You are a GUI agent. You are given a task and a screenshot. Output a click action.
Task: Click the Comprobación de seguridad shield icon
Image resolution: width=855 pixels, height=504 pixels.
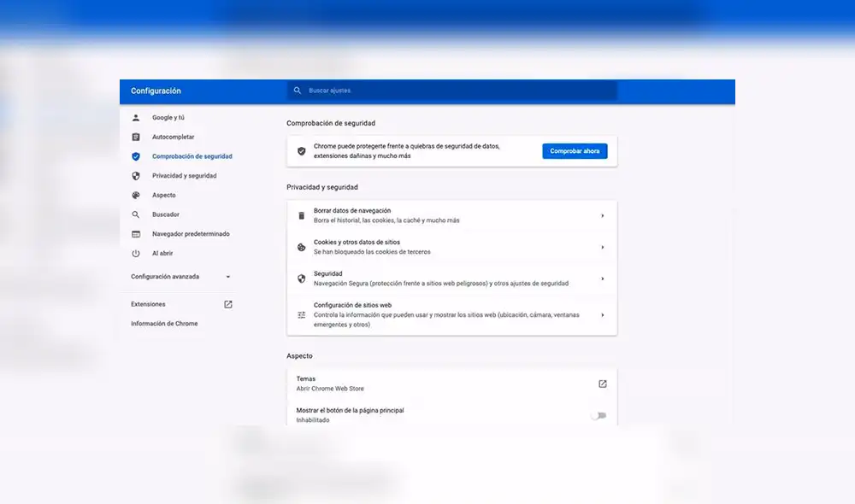135,156
